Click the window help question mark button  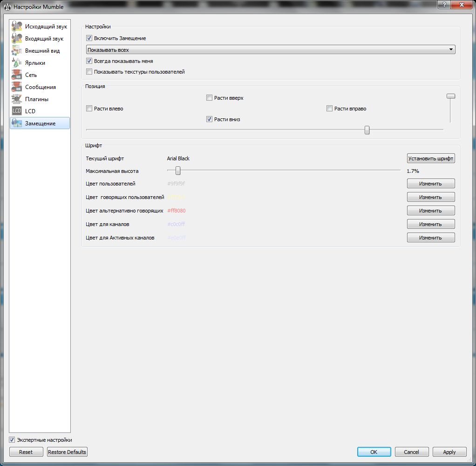click(443, 4)
